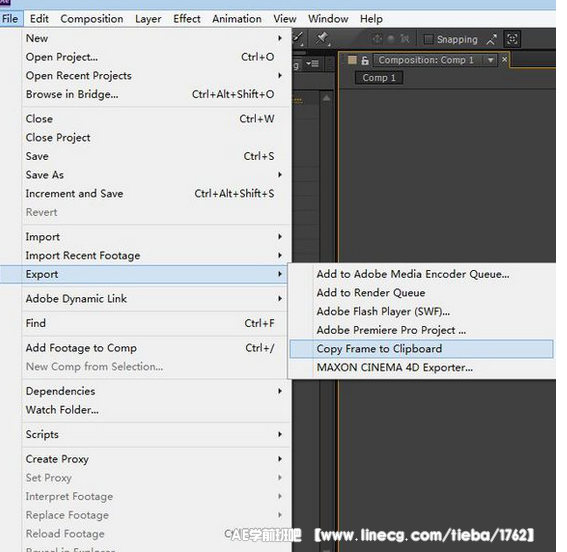The width and height of the screenshot is (567, 552).
Task: Close the Composition: Comp 1 panel tab
Action: coord(504,59)
